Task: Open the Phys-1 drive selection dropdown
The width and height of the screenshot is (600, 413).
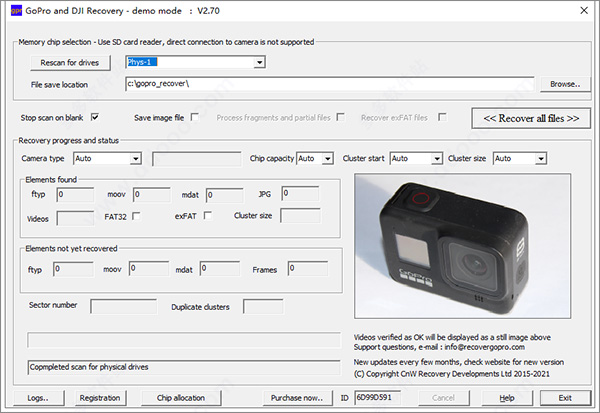Action: click(x=259, y=63)
